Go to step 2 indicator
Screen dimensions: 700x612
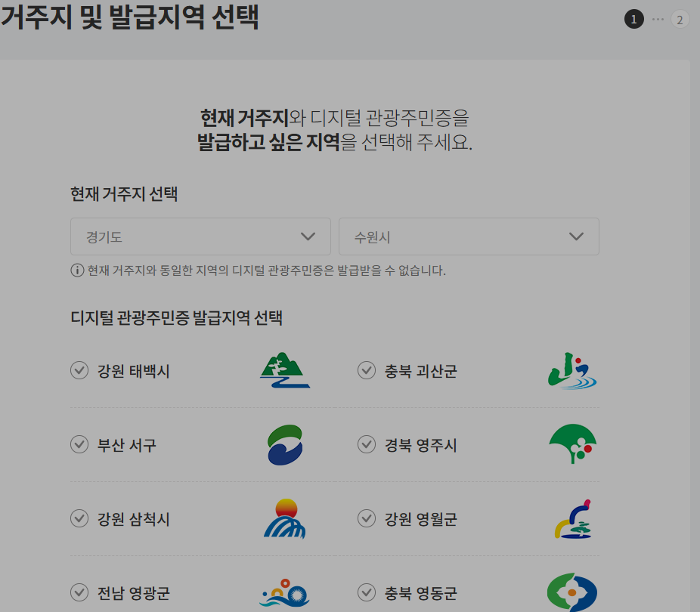[x=680, y=19]
